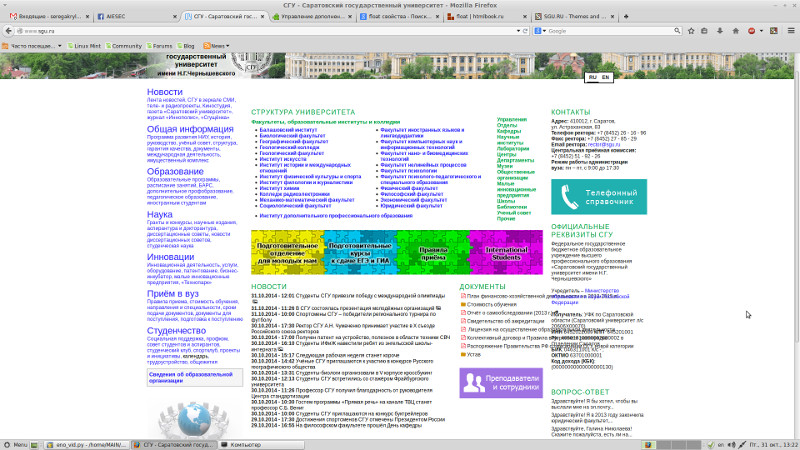This screenshot has height=450, width=800.
Task: Click the volume icon in system tray
Action: (731, 445)
